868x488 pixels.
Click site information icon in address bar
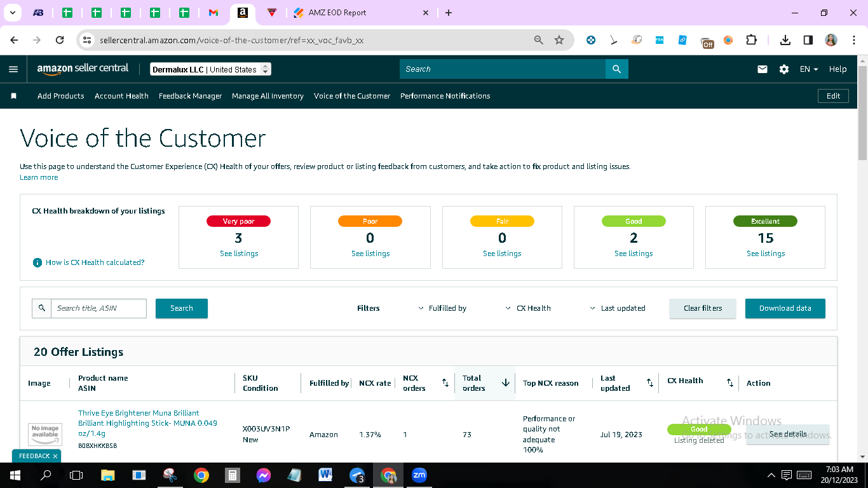[88, 40]
